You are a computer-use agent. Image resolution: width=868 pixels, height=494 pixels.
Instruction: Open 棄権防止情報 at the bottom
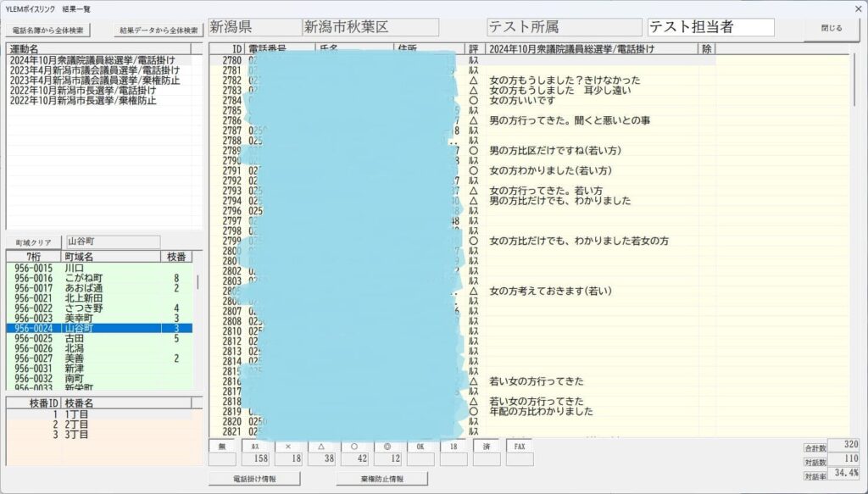click(381, 479)
